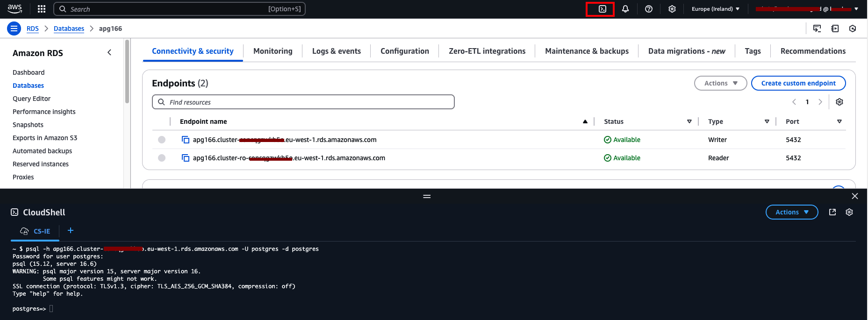The image size is (868, 320).
Task: Close the CloudShell panel
Action: 855,196
